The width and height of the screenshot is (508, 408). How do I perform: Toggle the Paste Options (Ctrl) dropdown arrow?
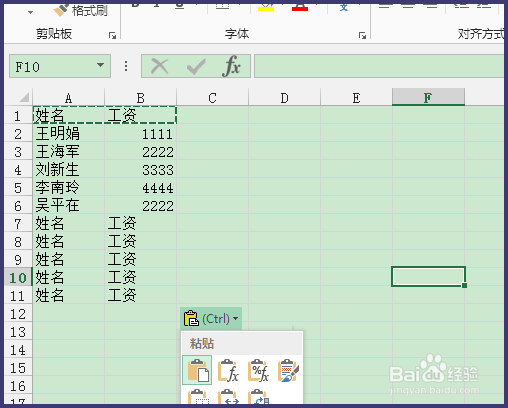point(236,319)
